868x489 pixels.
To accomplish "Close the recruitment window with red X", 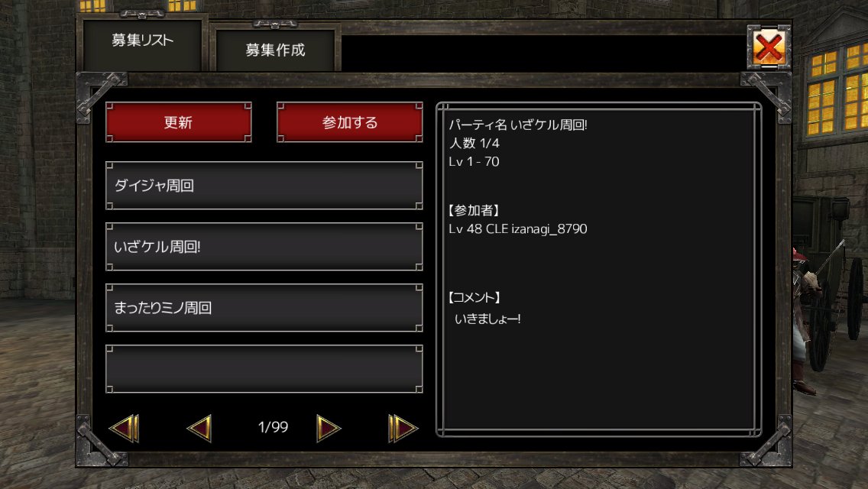I will click(x=769, y=47).
